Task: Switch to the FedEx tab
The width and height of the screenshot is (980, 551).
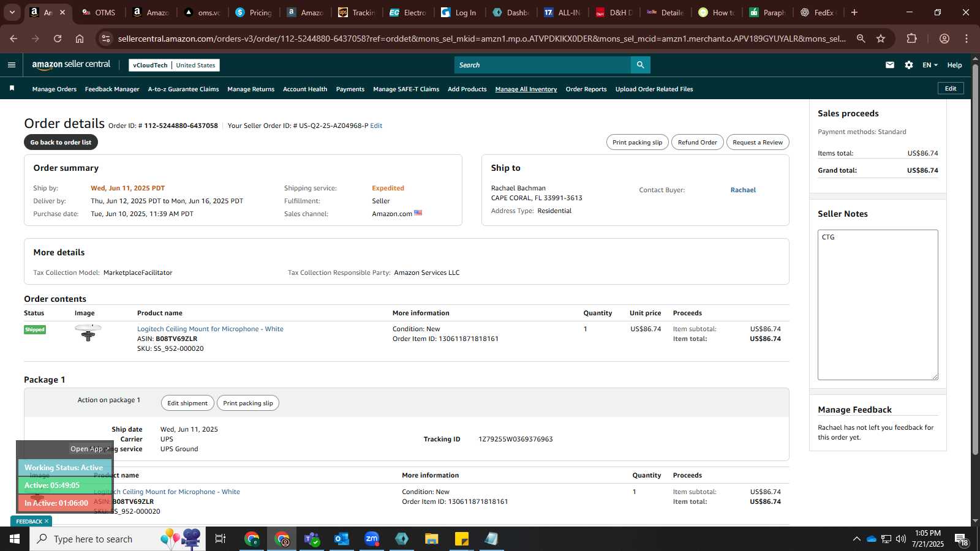Action: click(x=820, y=12)
